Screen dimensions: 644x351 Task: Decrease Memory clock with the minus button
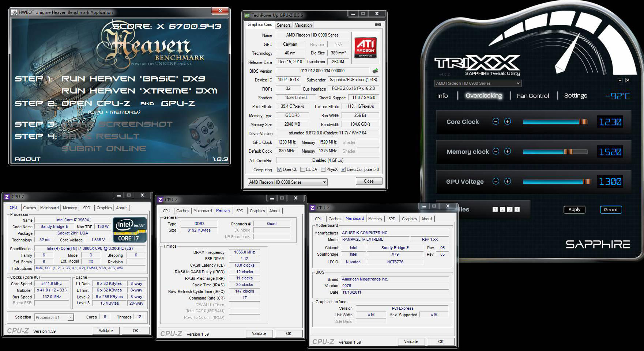click(x=496, y=152)
